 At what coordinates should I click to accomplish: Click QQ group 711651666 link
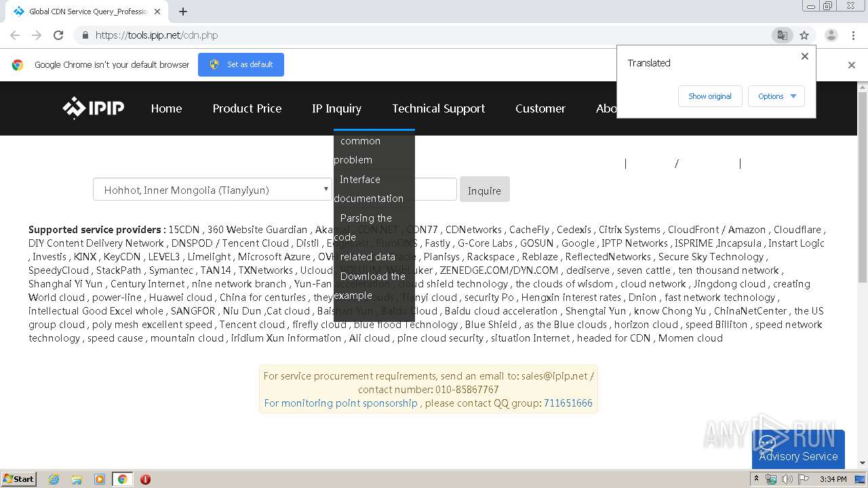tap(568, 403)
